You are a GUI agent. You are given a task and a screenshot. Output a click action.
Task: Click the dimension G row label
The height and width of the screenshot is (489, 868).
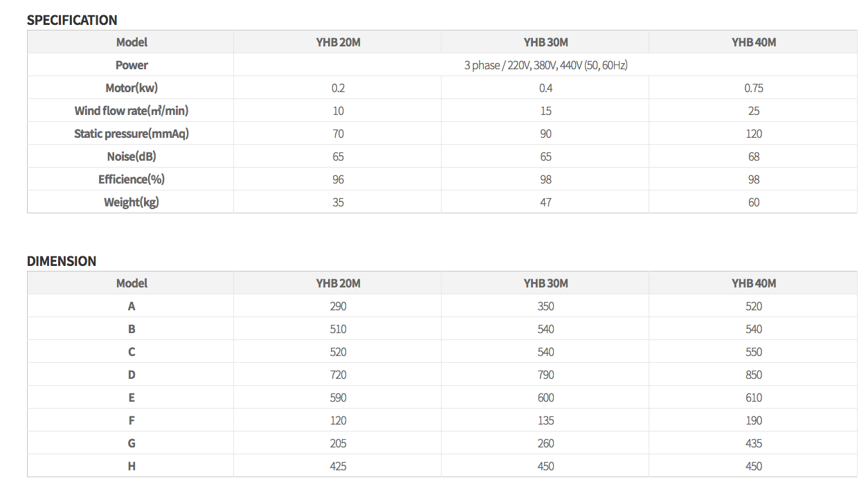tap(132, 443)
